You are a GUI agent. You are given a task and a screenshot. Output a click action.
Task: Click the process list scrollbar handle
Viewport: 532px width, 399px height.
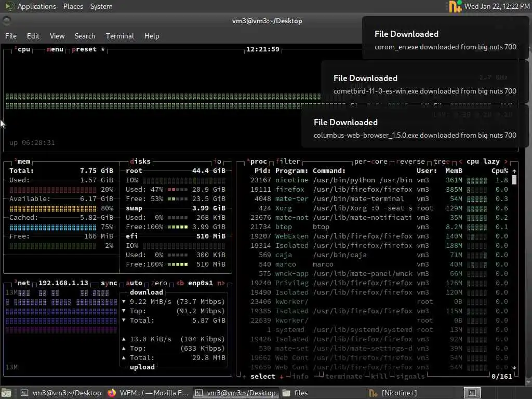click(514, 180)
